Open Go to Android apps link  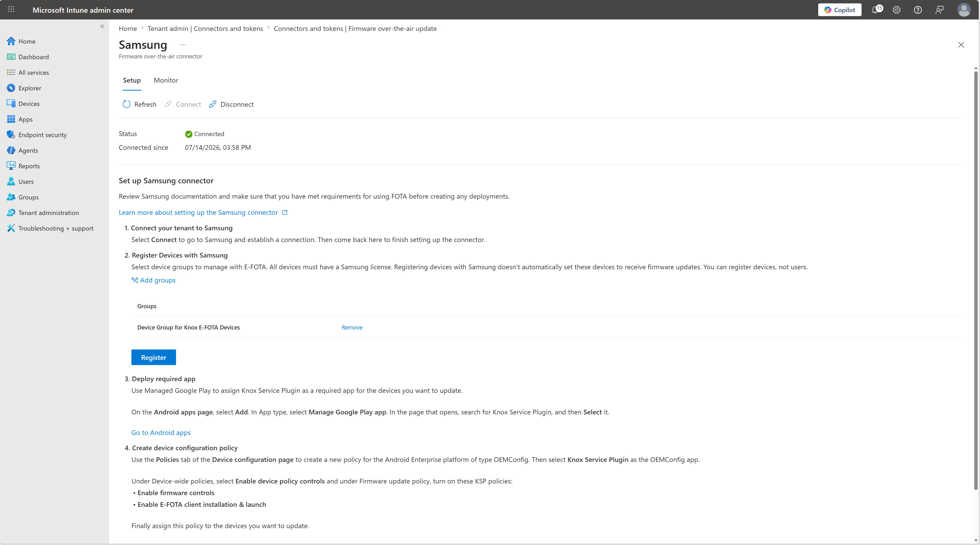pyautogui.click(x=161, y=432)
